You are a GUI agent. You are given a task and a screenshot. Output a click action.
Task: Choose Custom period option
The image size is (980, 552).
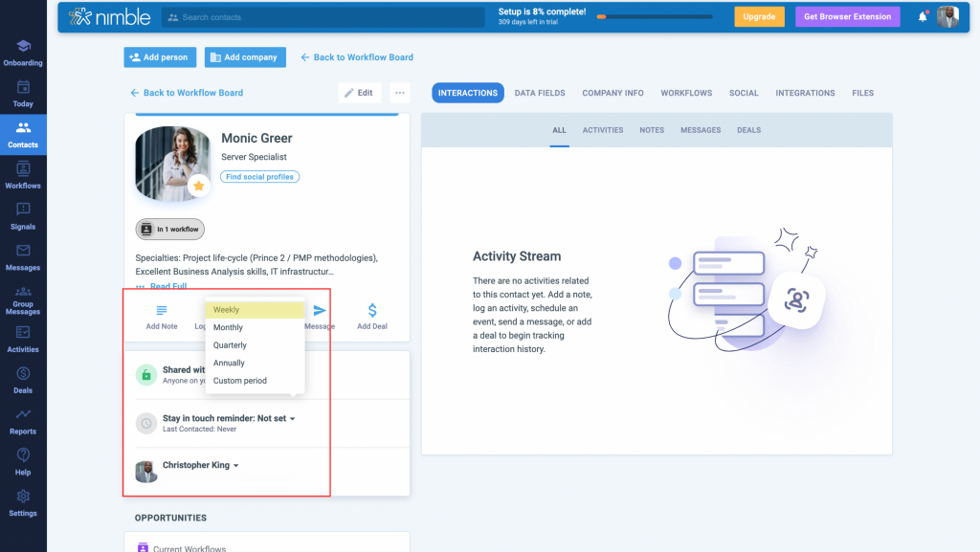pyautogui.click(x=239, y=381)
